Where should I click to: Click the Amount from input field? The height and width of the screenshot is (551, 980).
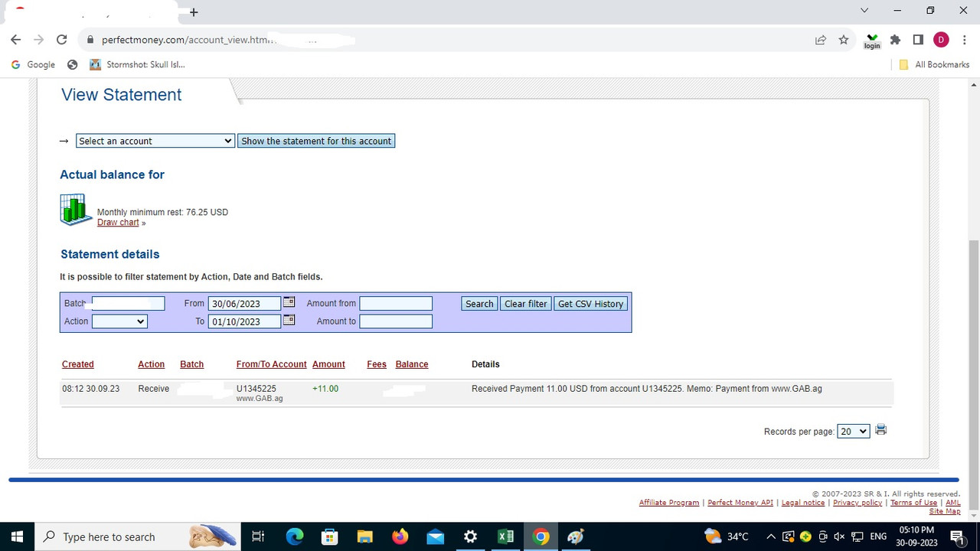396,304
